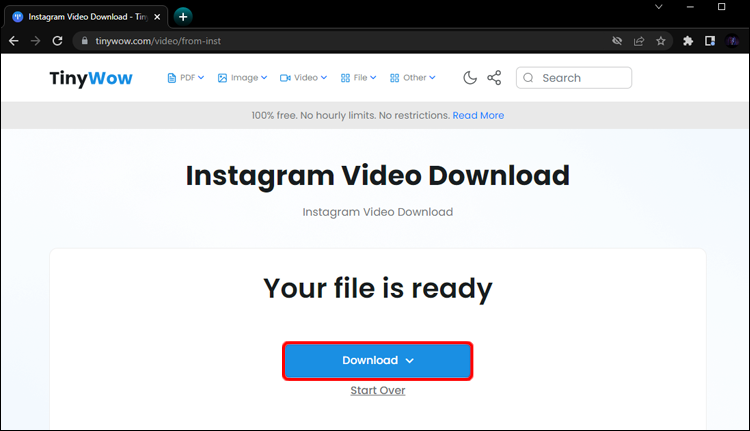Expand the Other menu

tap(412, 77)
